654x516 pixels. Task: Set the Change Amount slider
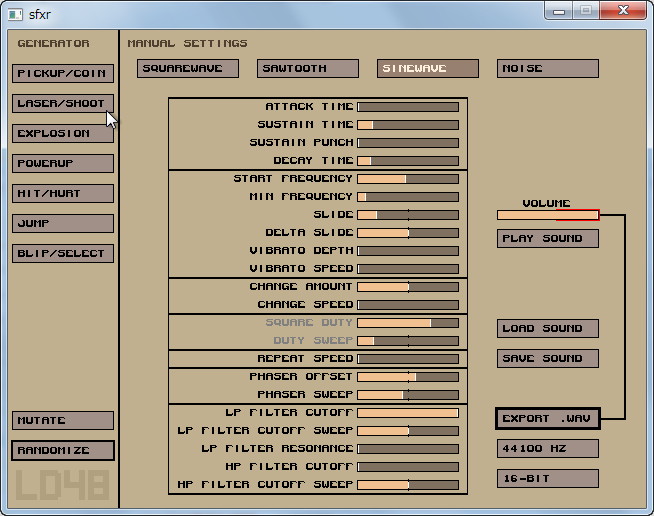(408, 287)
